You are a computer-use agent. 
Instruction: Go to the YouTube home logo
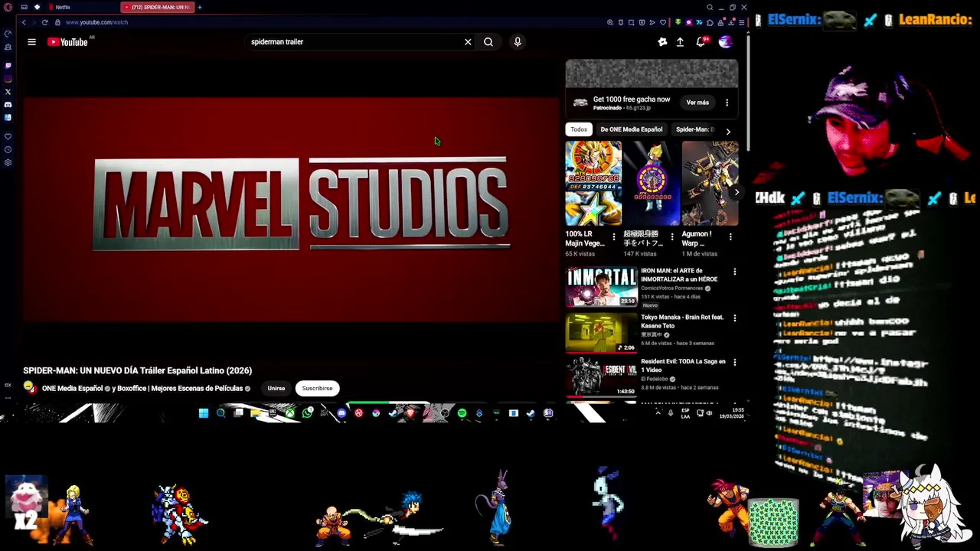(x=67, y=42)
